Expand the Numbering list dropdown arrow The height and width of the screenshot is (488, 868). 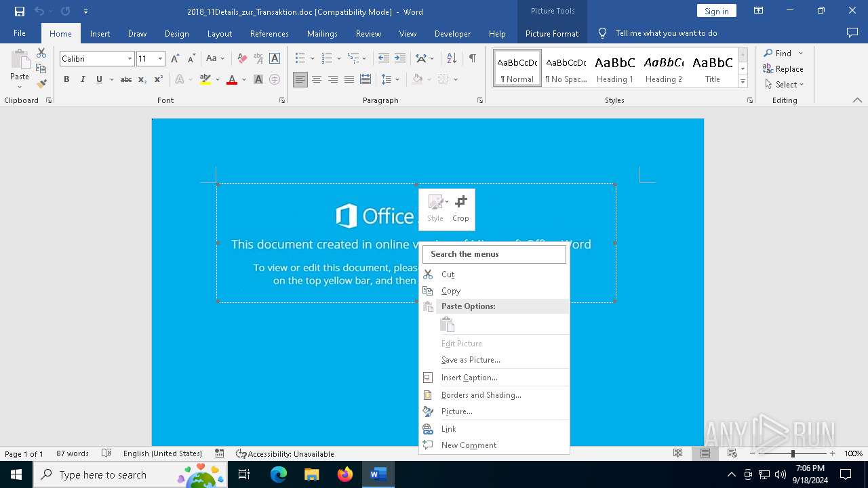click(x=338, y=58)
